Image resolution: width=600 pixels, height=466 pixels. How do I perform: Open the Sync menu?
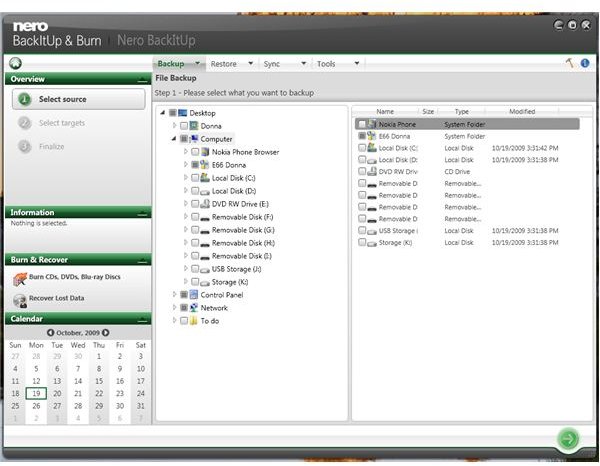(285, 64)
